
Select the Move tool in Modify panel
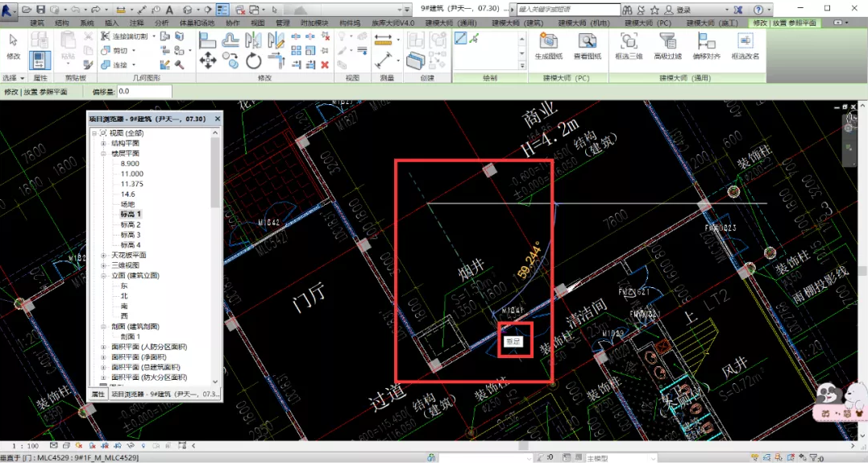(207, 60)
